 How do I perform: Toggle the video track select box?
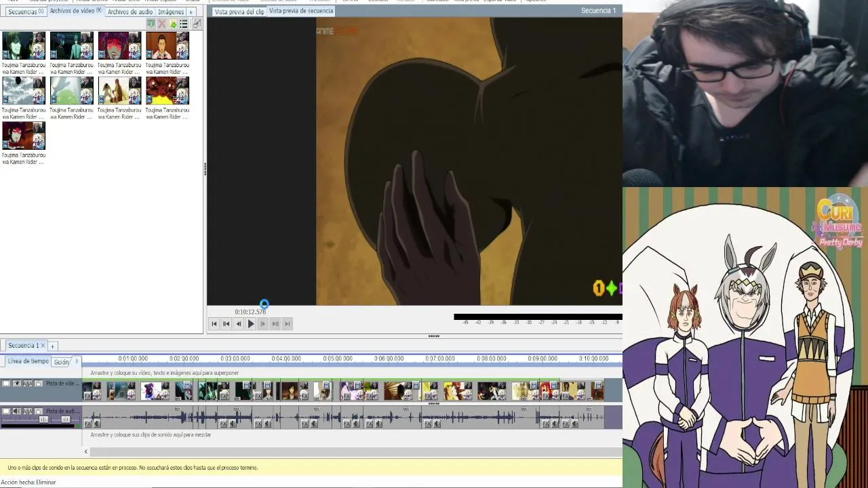pos(6,384)
